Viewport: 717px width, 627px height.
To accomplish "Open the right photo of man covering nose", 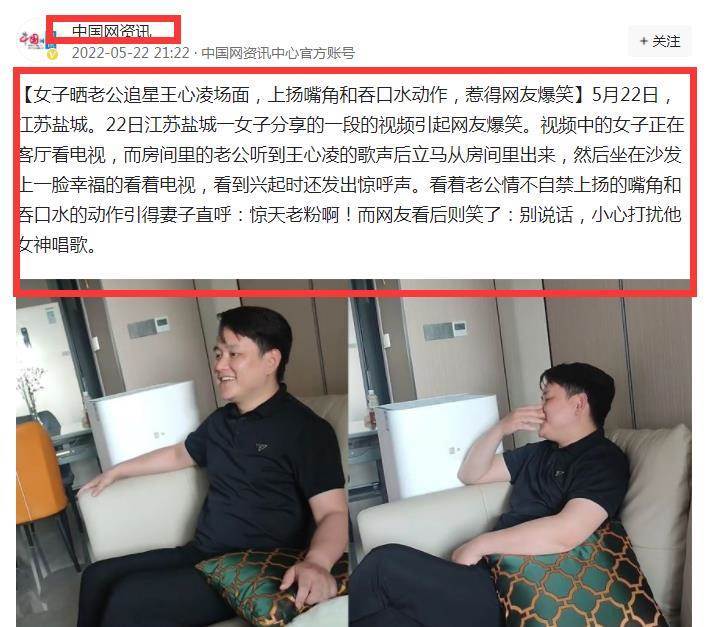I will pyautogui.click(x=520, y=453).
